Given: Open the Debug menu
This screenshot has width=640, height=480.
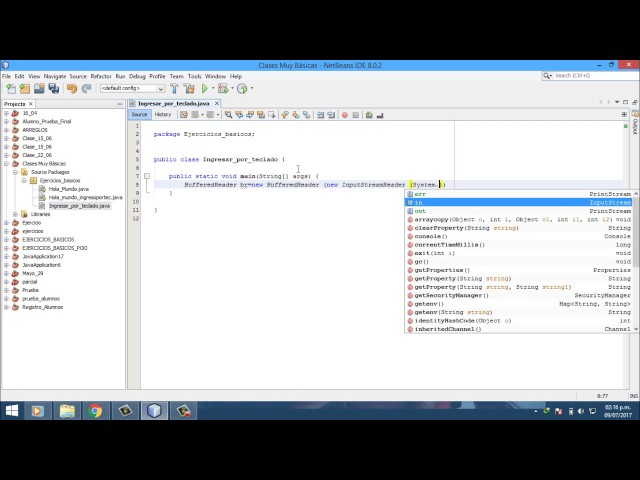Looking at the screenshot, I should coord(137,76).
